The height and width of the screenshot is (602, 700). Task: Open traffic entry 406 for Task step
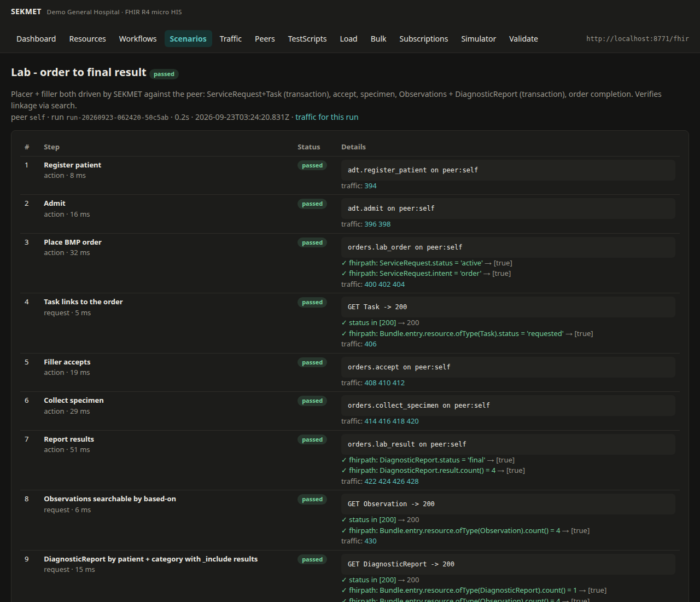pyautogui.click(x=370, y=344)
